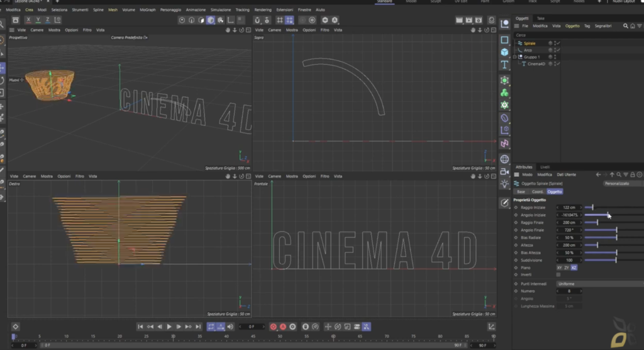The height and width of the screenshot is (350, 644).
Task: Maximize the Sopra viewport with its layout icon
Action: point(494,30)
